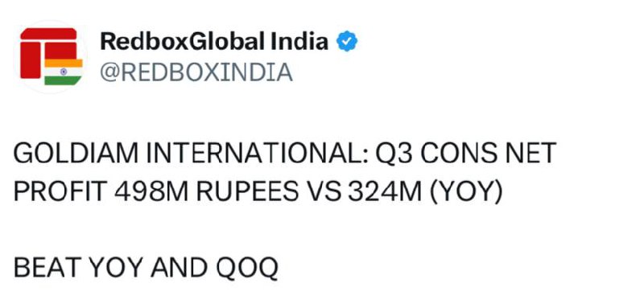
Task: Click the word RUPEES
Action: coord(248,192)
